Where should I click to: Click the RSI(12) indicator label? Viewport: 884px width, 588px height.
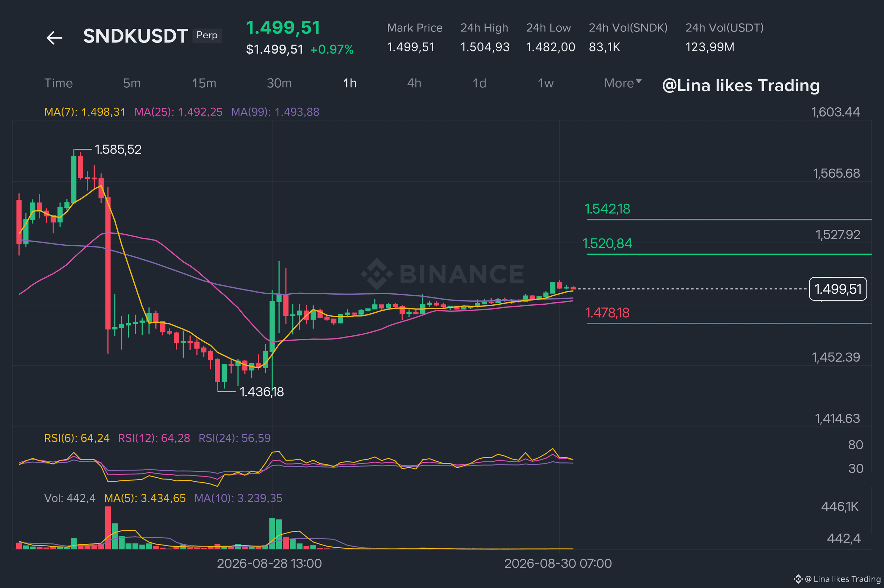pyautogui.click(x=154, y=438)
